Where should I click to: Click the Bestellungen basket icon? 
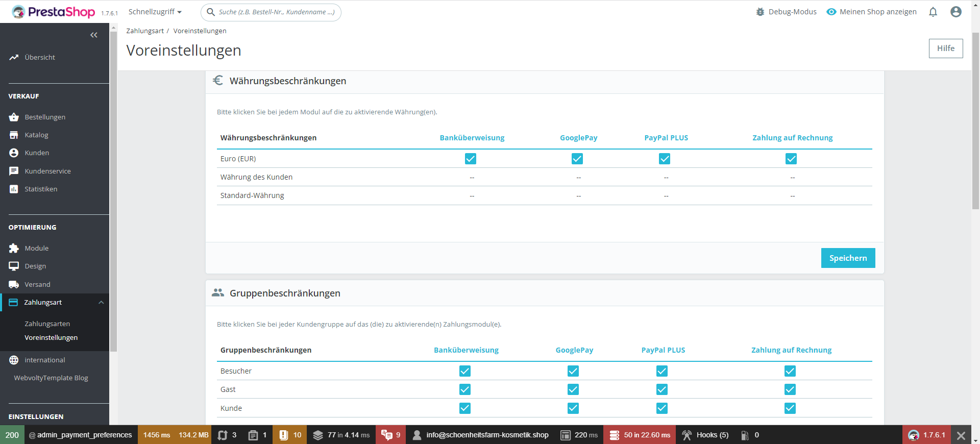point(14,117)
